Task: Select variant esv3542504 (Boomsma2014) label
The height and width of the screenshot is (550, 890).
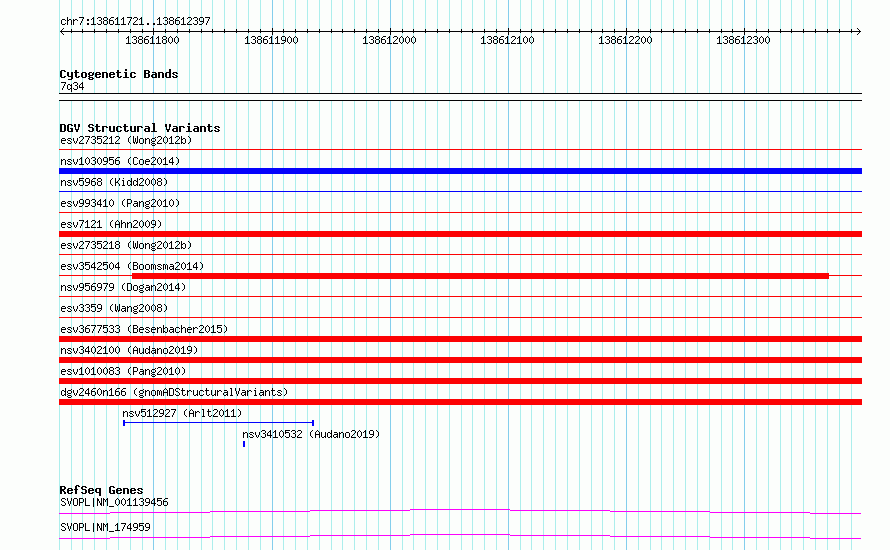Action: tap(132, 266)
